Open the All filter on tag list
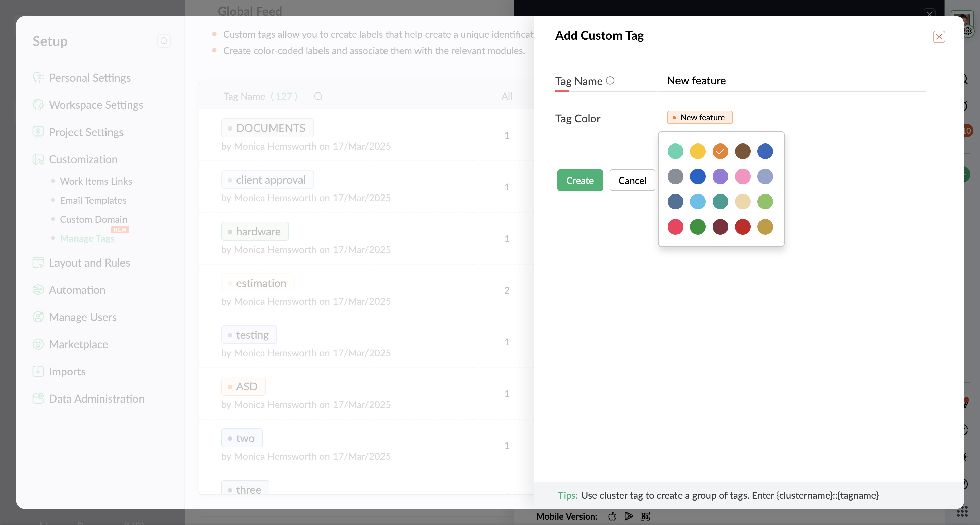 point(506,97)
